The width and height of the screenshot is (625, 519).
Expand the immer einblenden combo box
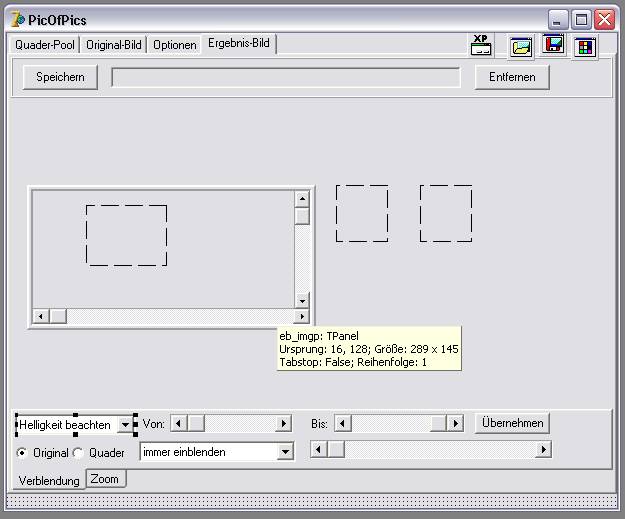[285, 452]
